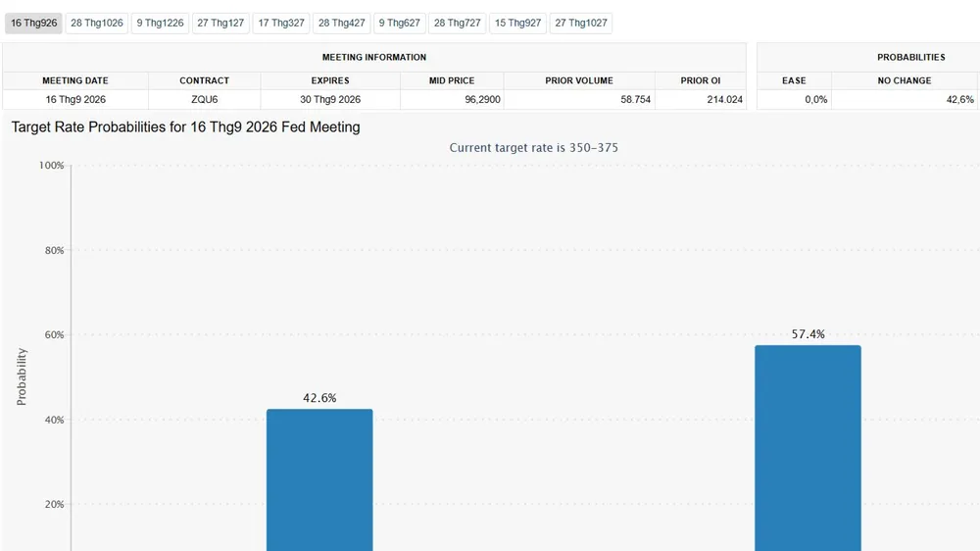Click the NO CHANGE probability header

(x=905, y=80)
